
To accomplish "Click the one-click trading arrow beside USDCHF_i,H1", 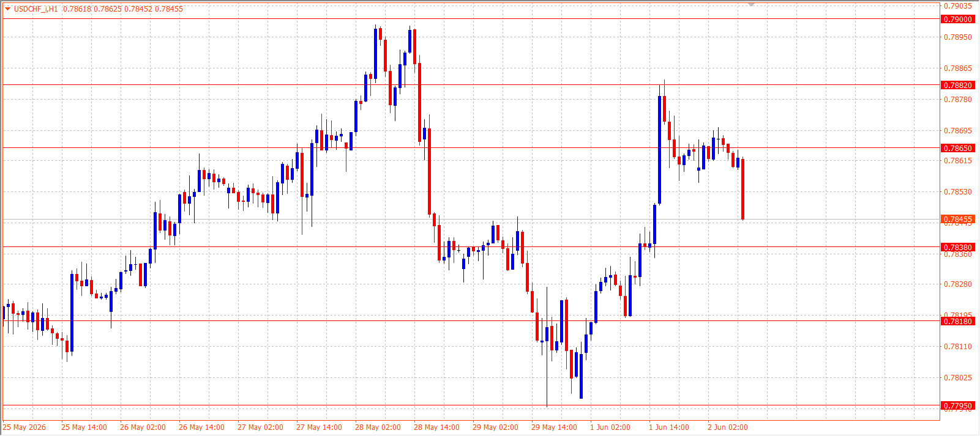I will [7, 9].
